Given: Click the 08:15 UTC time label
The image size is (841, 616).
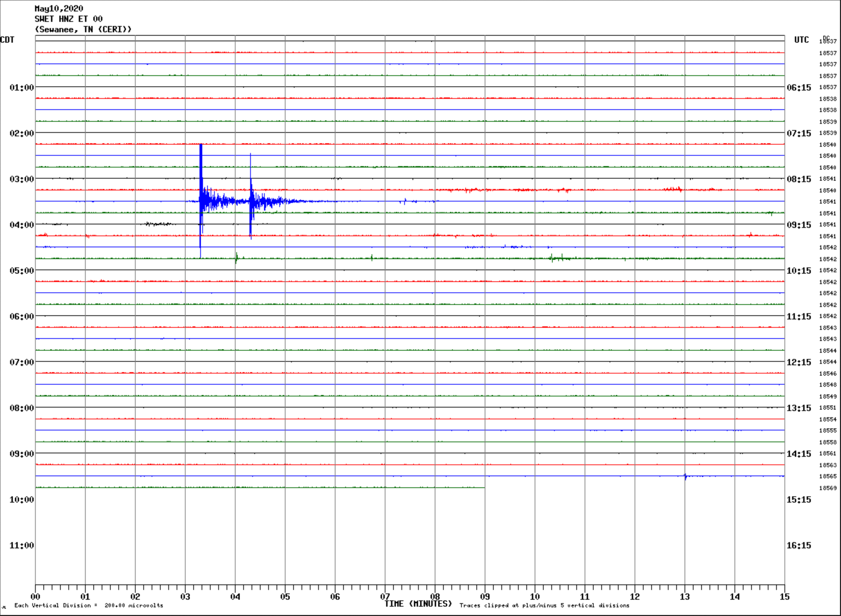Looking at the screenshot, I should click(x=799, y=179).
